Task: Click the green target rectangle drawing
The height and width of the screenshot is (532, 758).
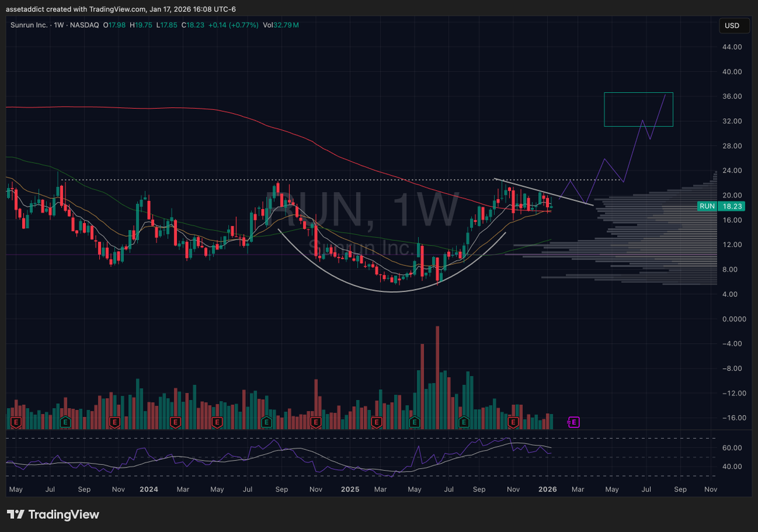Action: [x=638, y=109]
